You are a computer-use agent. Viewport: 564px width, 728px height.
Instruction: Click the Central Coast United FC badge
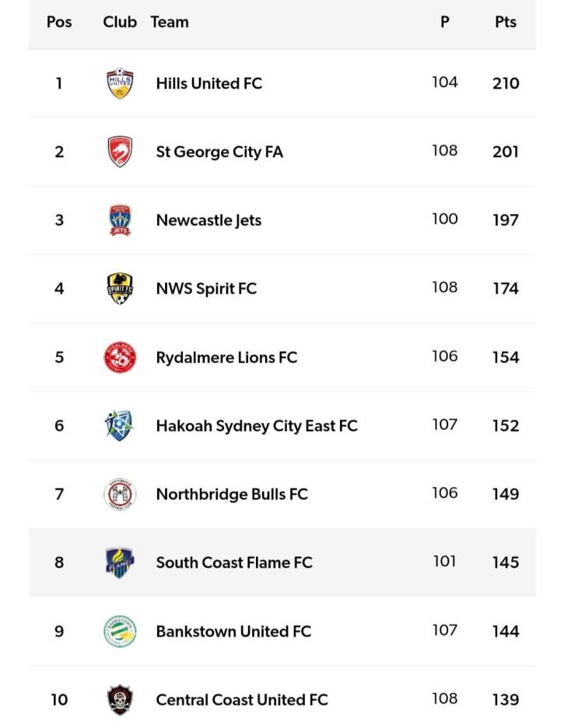120,699
